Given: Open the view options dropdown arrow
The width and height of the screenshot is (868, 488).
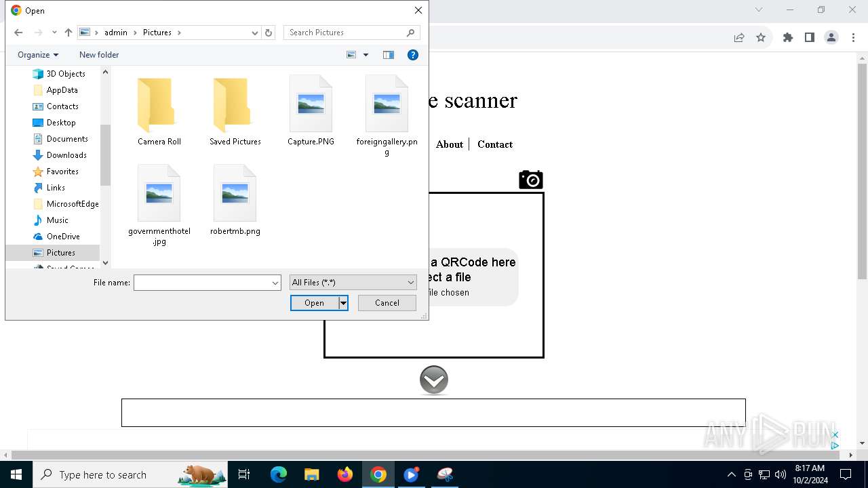Looking at the screenshot, I should point(366,55).
